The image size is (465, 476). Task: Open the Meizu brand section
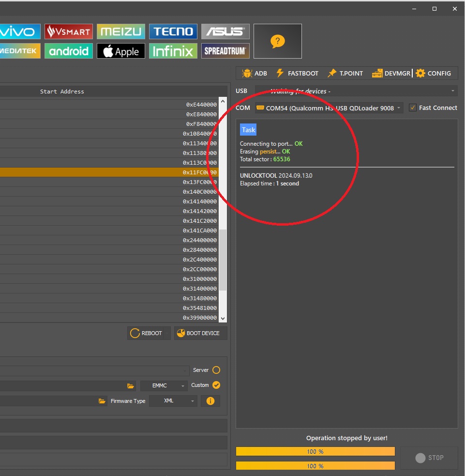[121, 32]
